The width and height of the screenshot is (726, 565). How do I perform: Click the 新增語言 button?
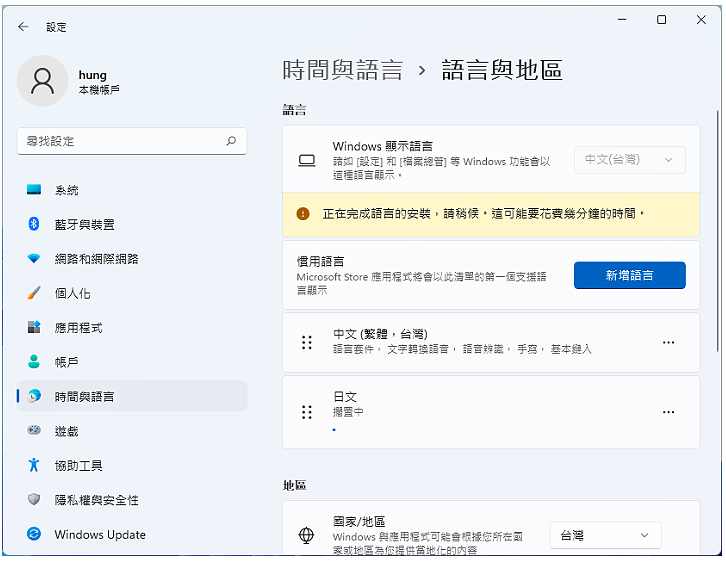tap(630, 275)
